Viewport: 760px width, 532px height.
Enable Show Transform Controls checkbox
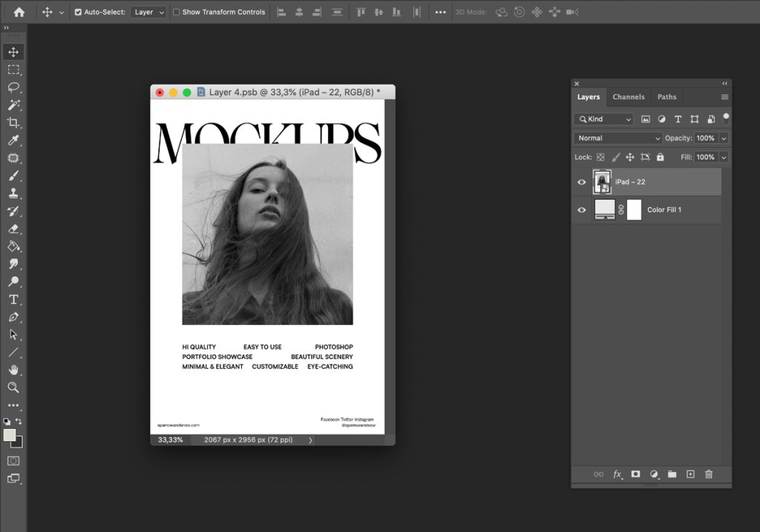pos(177,12)
